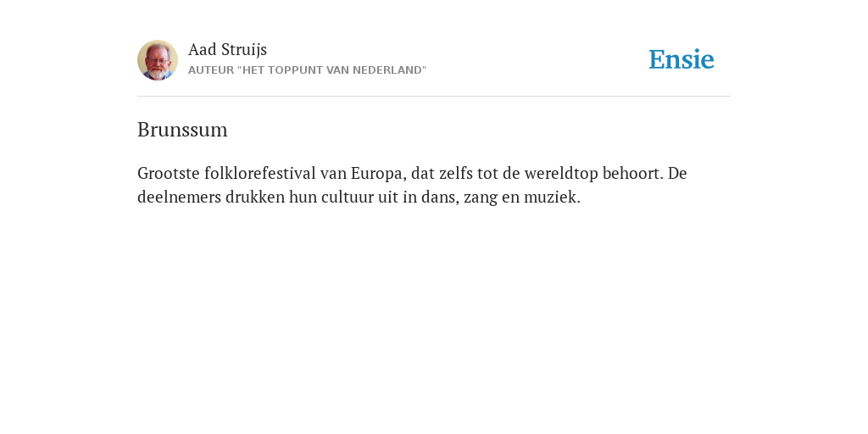Click the Ensie logo
The height and width of the screenshot is (434, 868).
coord(682,59)
